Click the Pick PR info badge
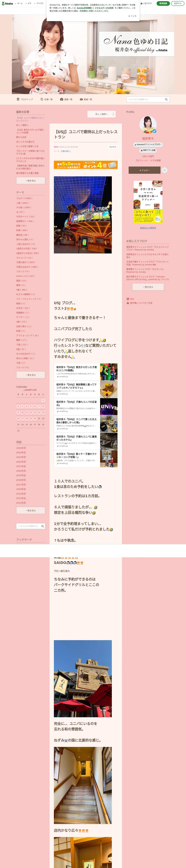 click(113, 147)
